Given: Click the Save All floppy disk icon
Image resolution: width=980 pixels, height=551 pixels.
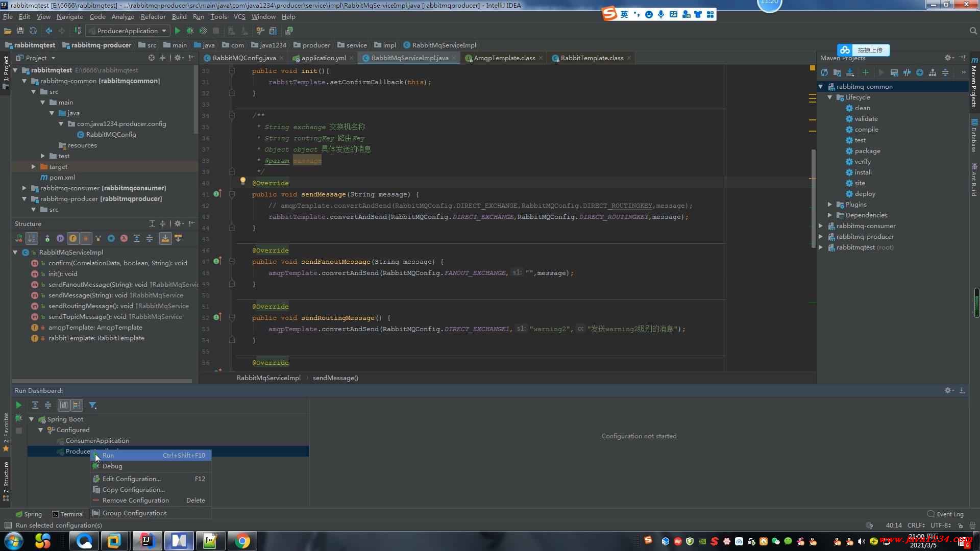Looking at the screenshot, I should [x=20, y=31].
